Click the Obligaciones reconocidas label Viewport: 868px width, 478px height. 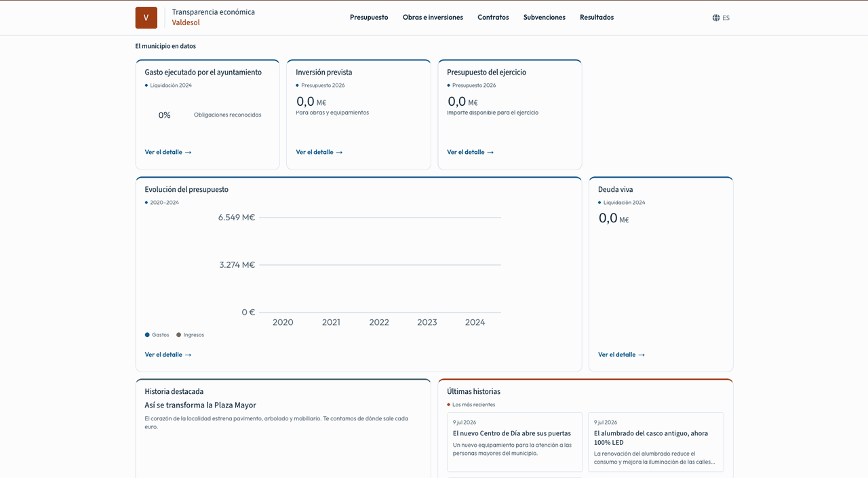pyautogui.click(x=228, y=115)
